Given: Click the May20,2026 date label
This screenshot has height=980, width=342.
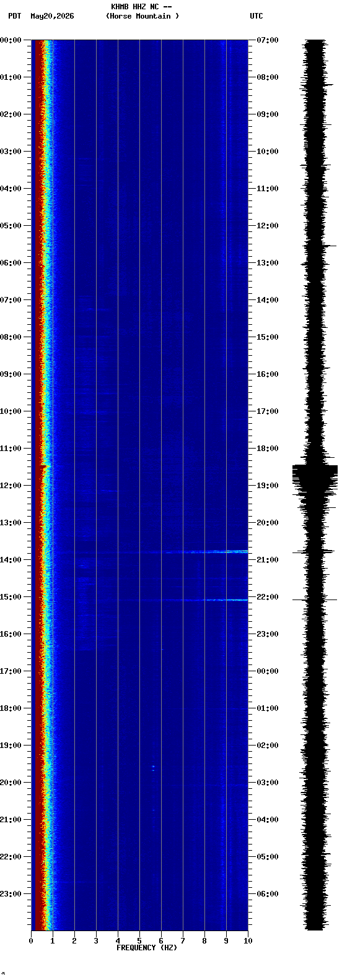Looking at the screenshot, I should pos(52,16).
